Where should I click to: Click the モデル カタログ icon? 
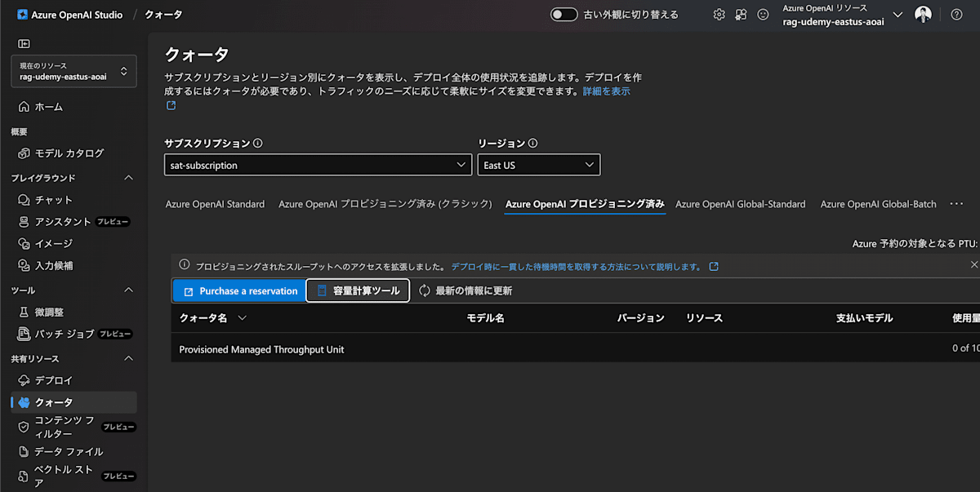(x=24, y=153)
